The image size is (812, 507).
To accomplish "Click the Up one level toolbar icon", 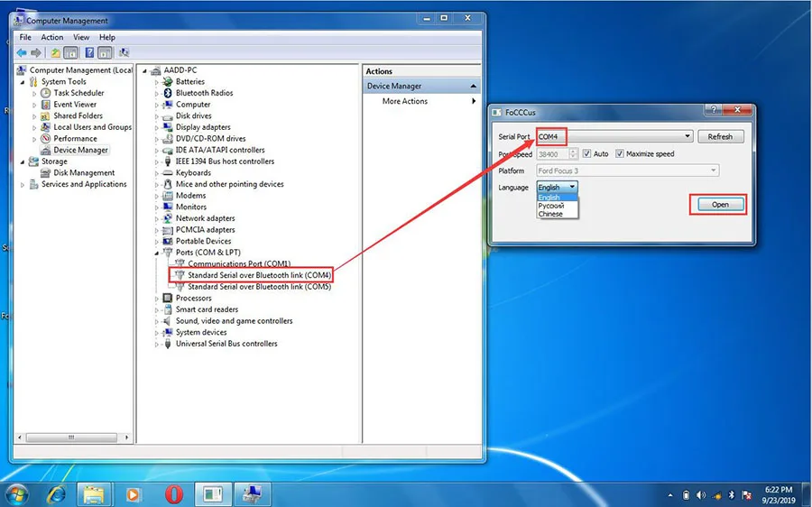I will (55, 53).
